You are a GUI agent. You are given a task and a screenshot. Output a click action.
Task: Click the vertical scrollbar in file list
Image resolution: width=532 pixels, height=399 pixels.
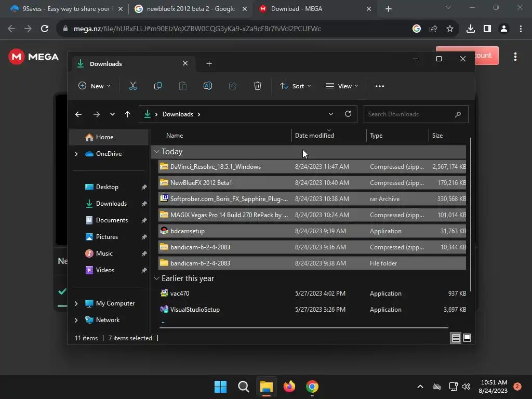(470, 215)
